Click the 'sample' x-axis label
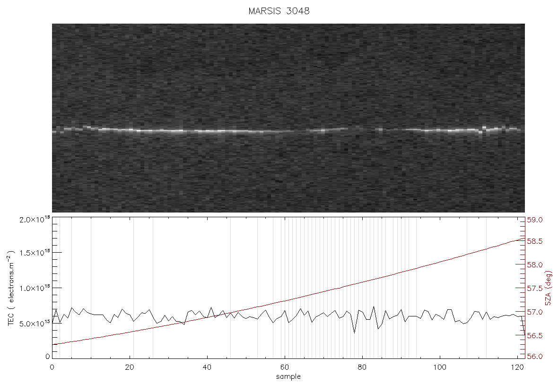Image resolution: width=558 pixels, height=392 pixels. [x=288, y=377]
